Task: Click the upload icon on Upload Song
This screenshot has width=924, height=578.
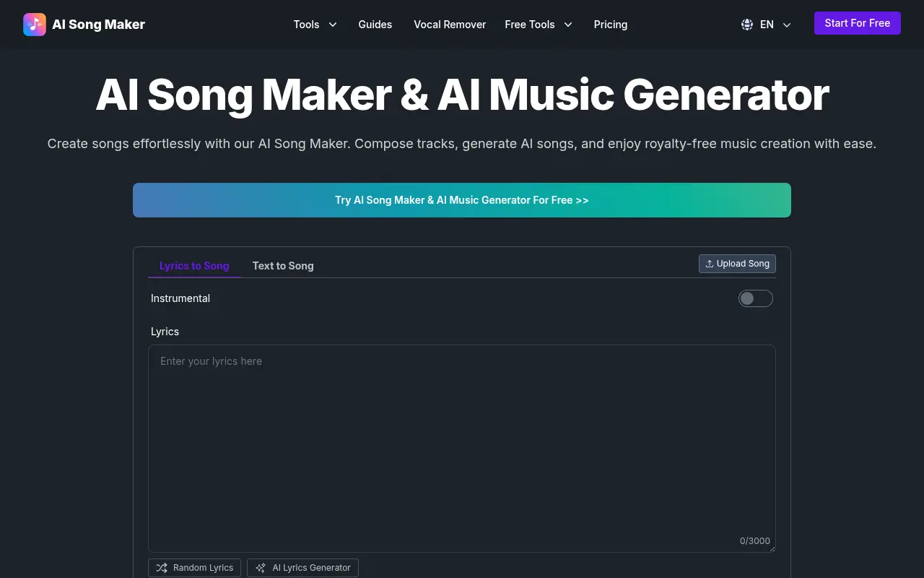Action: coord(710,263)
